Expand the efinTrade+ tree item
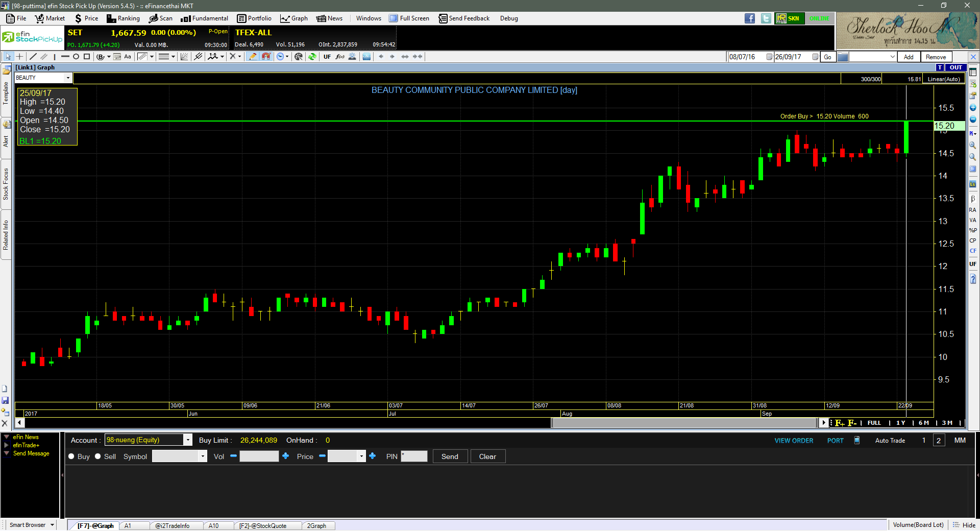The width and height of the screenshot is (980, 531). tap(6, 445)
